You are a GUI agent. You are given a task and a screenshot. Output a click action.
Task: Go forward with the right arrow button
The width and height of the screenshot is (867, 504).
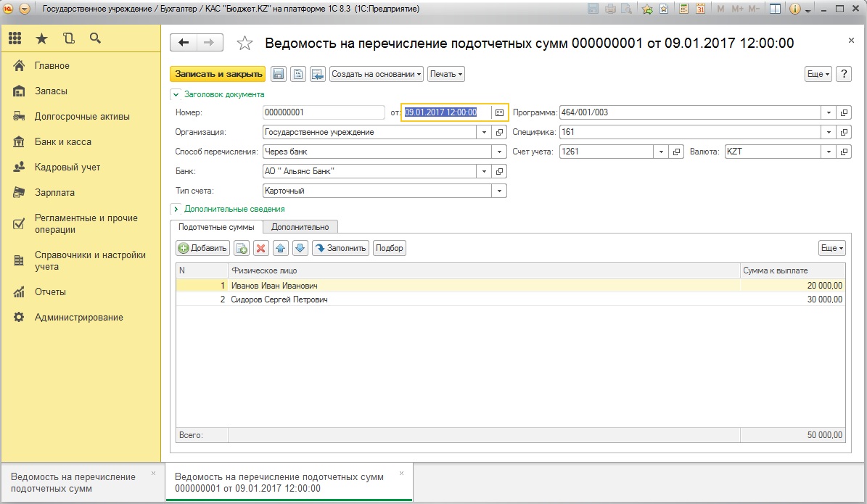[209, 43]
